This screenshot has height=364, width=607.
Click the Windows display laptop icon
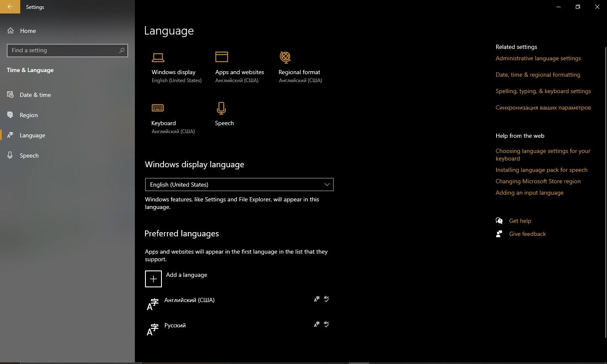[158, 57]
